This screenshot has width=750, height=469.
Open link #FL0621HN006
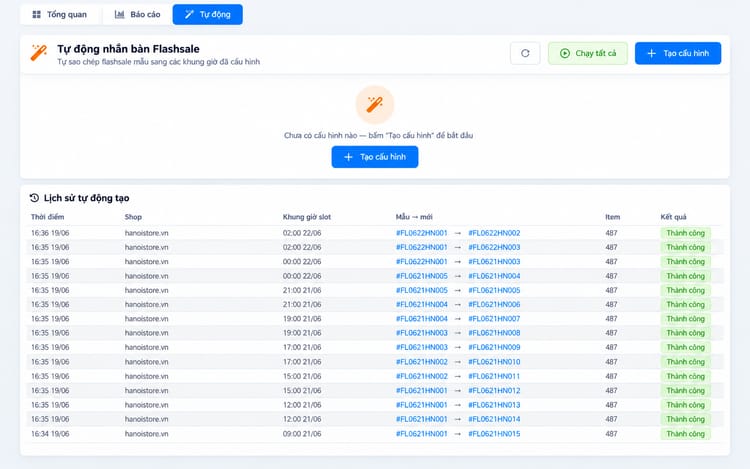pos(494,305)
